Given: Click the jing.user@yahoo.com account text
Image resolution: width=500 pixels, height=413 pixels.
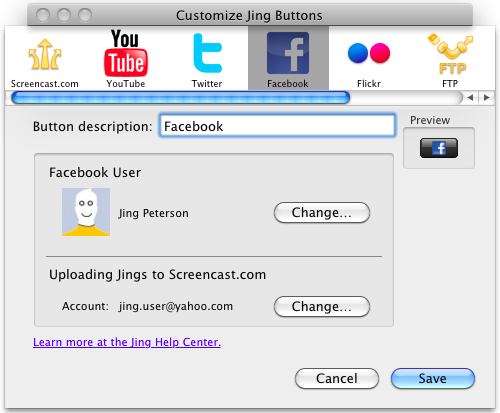Looking at the screenshot, I should (176, 306).
